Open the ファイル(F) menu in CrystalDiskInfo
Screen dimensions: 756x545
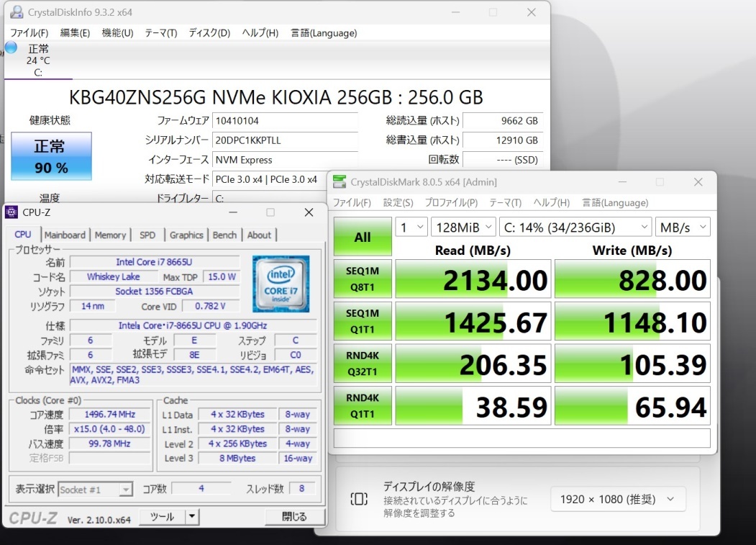(29, 33)
